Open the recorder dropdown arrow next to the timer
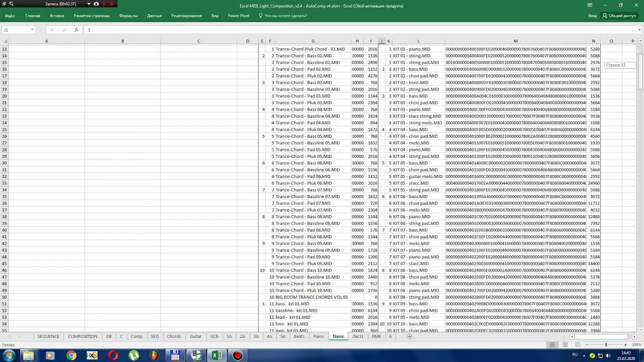 point(89,4)
